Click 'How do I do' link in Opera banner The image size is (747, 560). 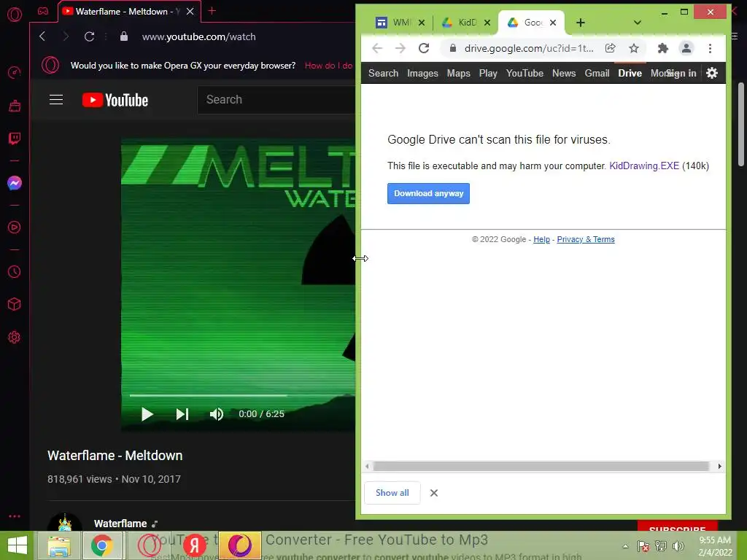click(x=329, y=65)
